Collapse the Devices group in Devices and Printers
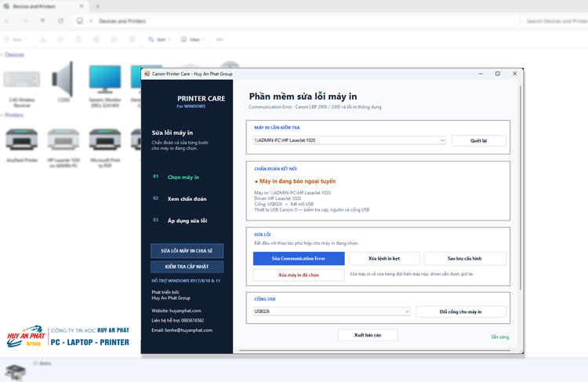 (2, 55)
